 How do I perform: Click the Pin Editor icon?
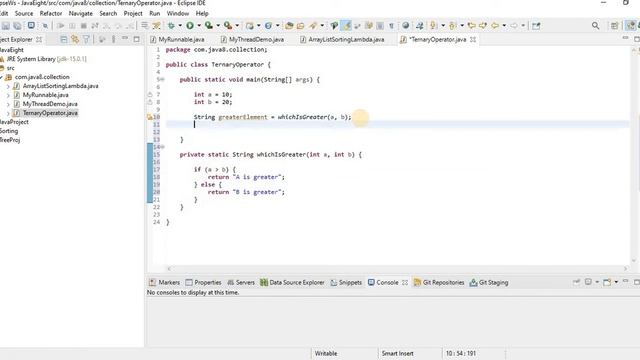(x=536, y=26)
